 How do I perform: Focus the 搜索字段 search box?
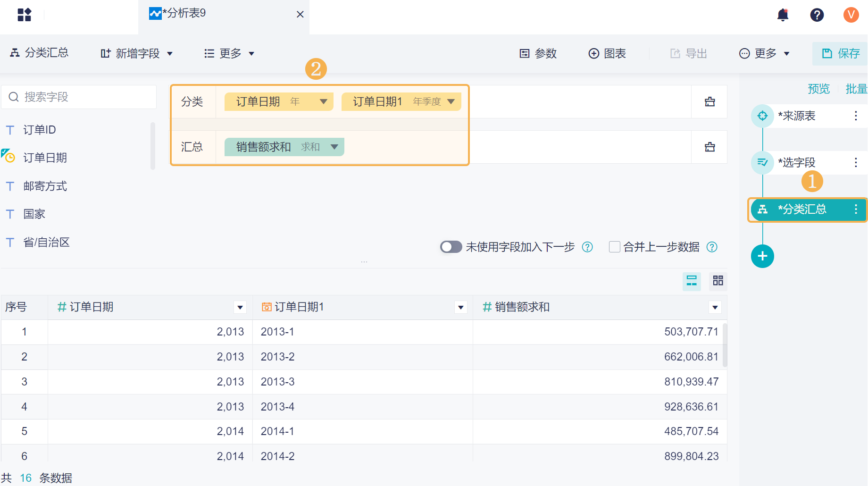79,97
